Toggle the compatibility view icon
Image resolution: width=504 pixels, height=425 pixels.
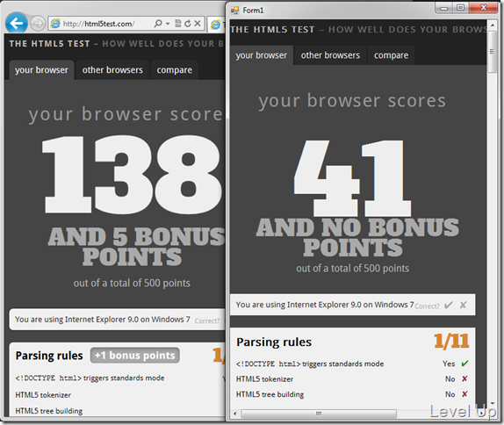tap(177, 24)
